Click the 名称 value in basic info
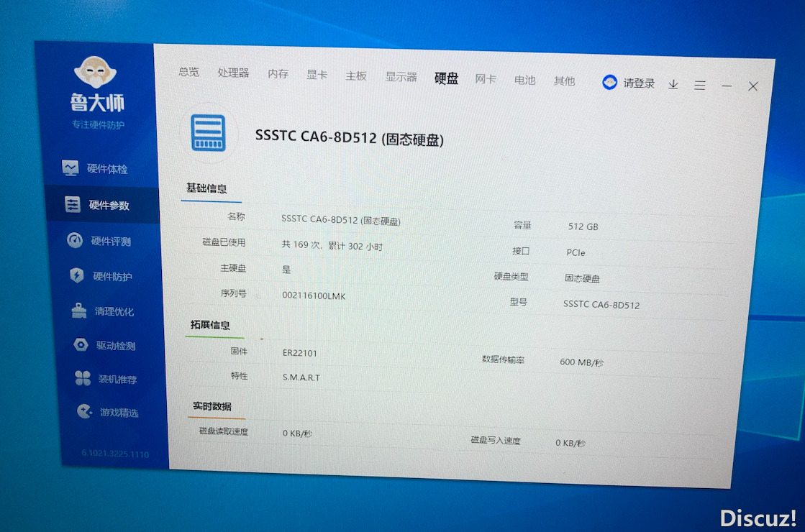The width and height of the screenshot is (805, 532). click(341, 220)
